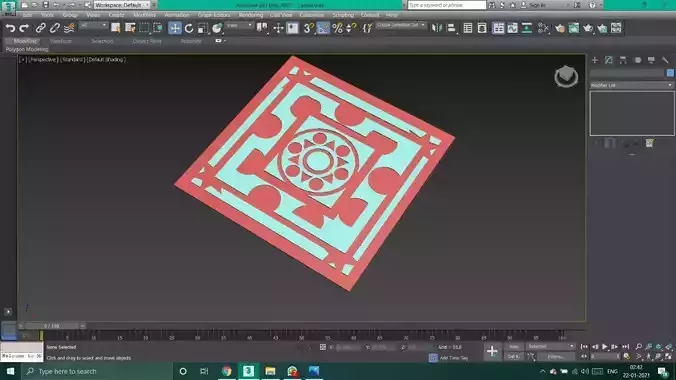676x380 pixels.
Task: Choose the Select Object tool
Action: (x=116, y=28)
